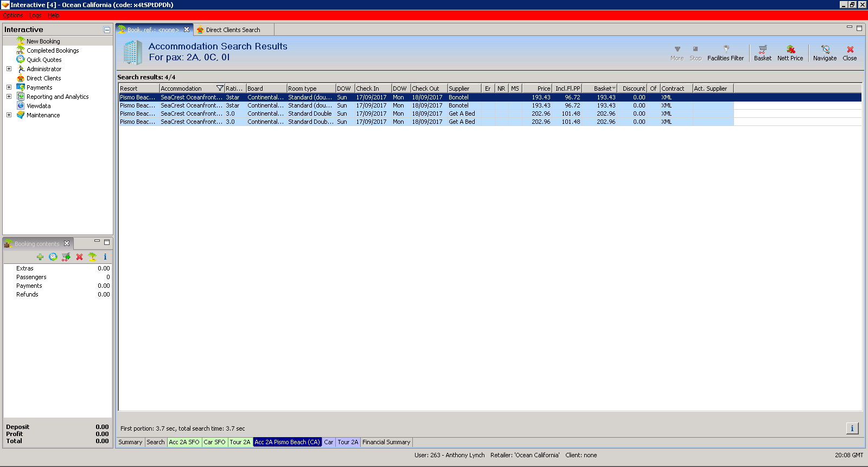The image size is (868, 467).
Task: Click the clock icon in Booking contents toolbar
Action: (x=53, y=257)
